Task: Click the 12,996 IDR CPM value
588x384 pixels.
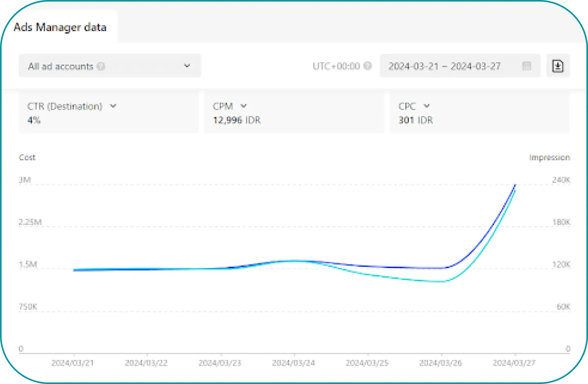Action: (237, 120)
